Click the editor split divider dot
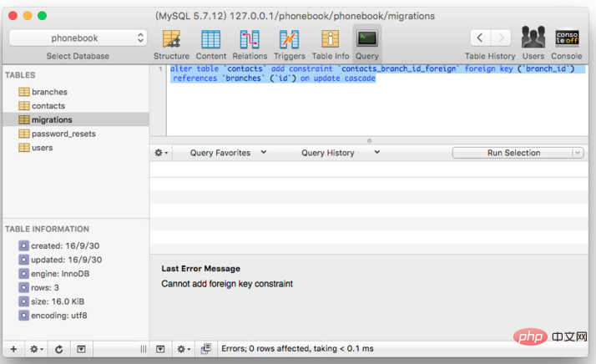The height and width of the screenshot is (364, 596). click(369, 141)
